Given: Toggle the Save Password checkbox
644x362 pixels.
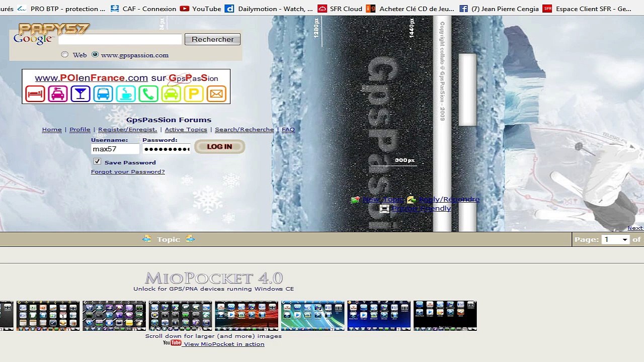Looking at the screenshot, I should click(97, 161).
